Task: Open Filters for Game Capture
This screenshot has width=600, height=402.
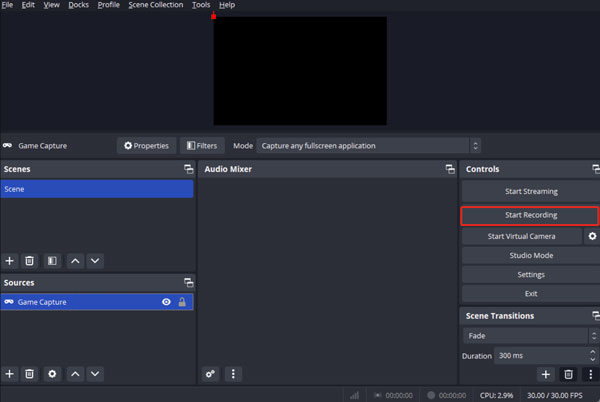Action: 202,146
